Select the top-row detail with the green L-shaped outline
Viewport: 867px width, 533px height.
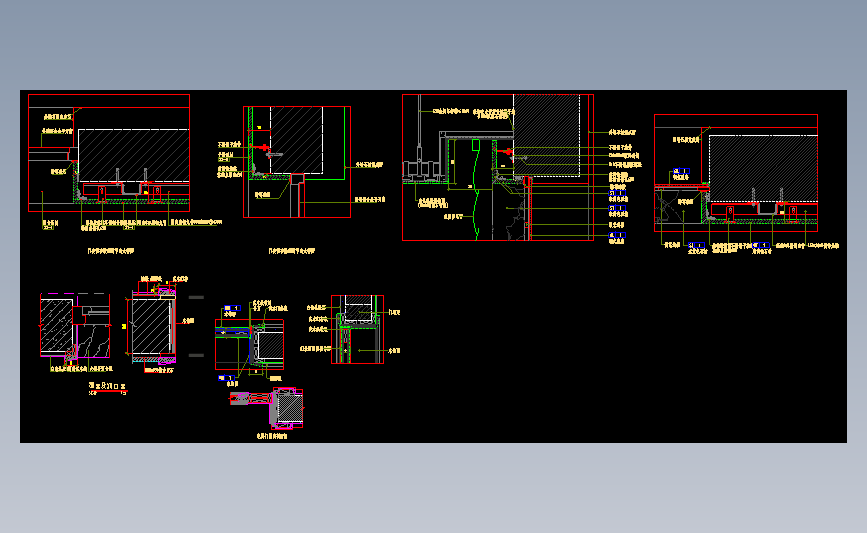[x=297, y=162]
